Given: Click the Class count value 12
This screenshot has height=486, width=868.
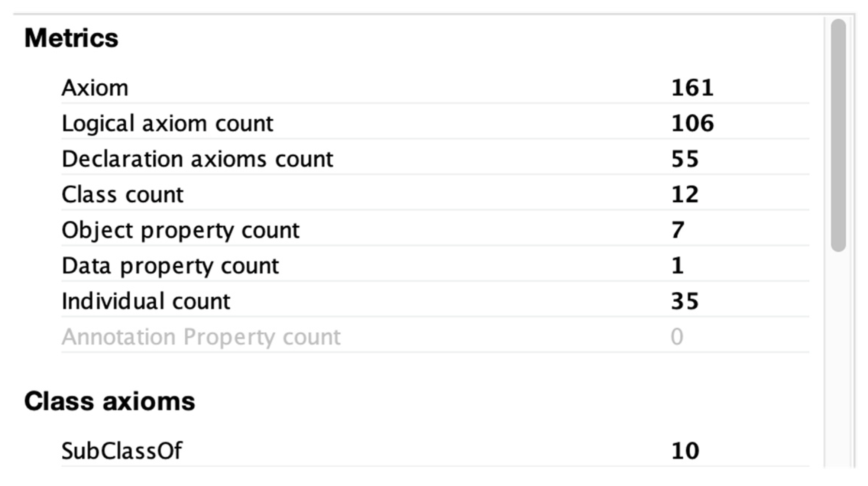Looking at the screenshot, I should (684, 194).
